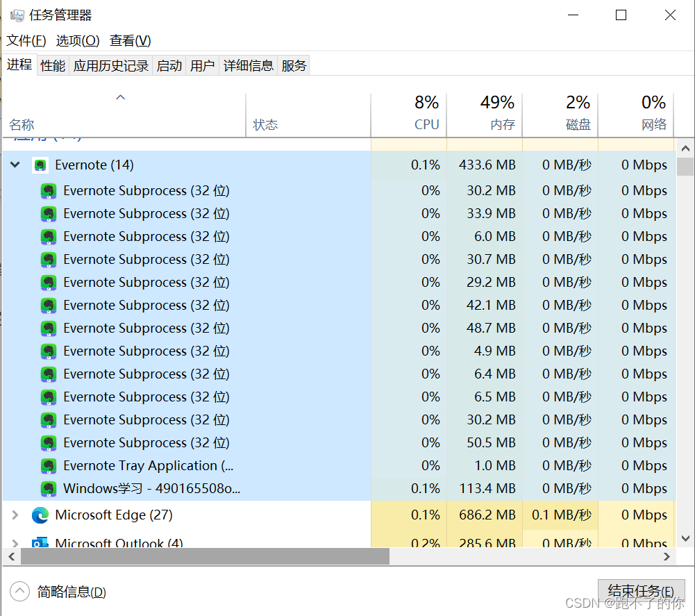Click the horizontal scrollbar thumb
695x616 pixels.
coord(206,556)
